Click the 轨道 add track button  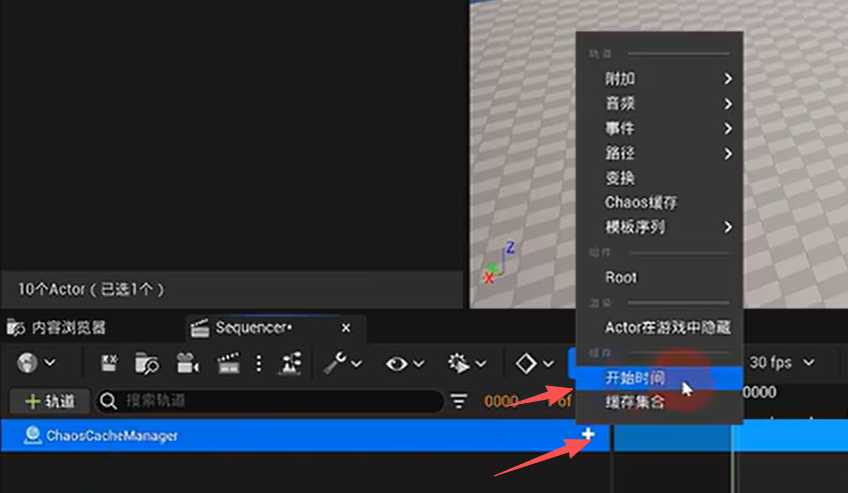coord(50,401)
